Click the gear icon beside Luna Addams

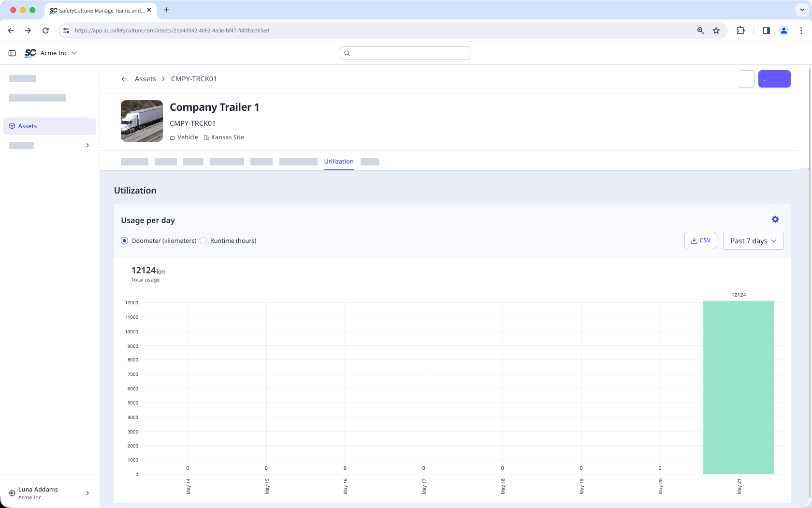pos(12,493)
